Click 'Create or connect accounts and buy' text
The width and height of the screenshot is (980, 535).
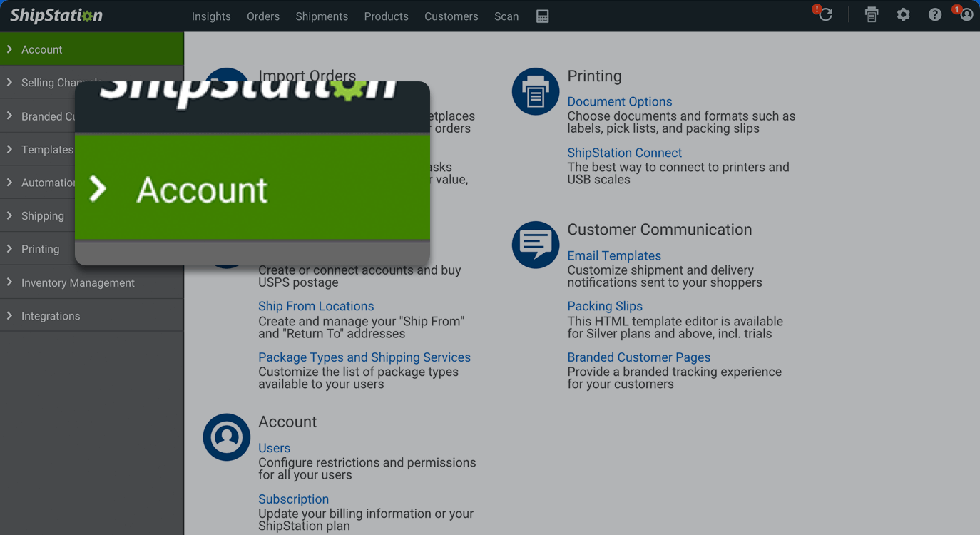[x=359, y=270]
